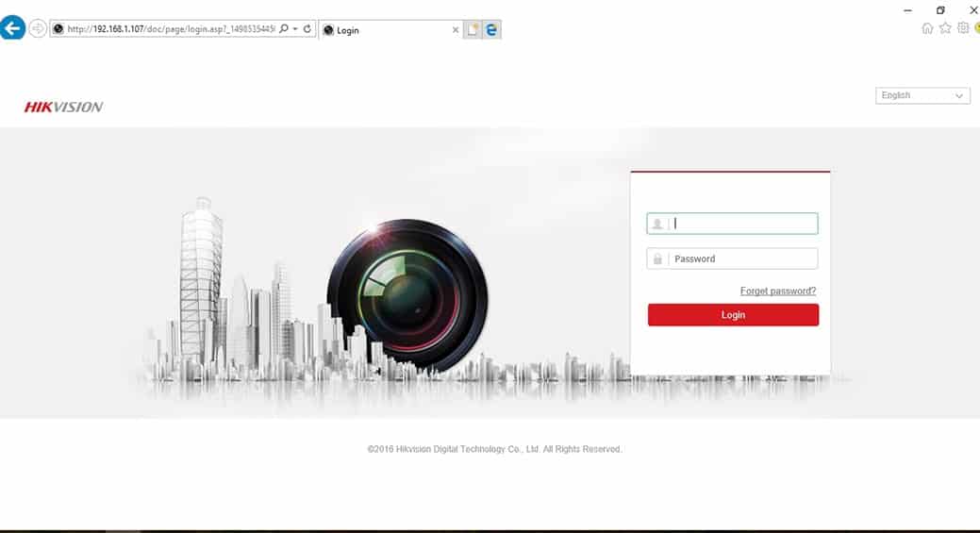980x533 pixels.
Task: Open the English language dropdown
Action: pos(922,95)
